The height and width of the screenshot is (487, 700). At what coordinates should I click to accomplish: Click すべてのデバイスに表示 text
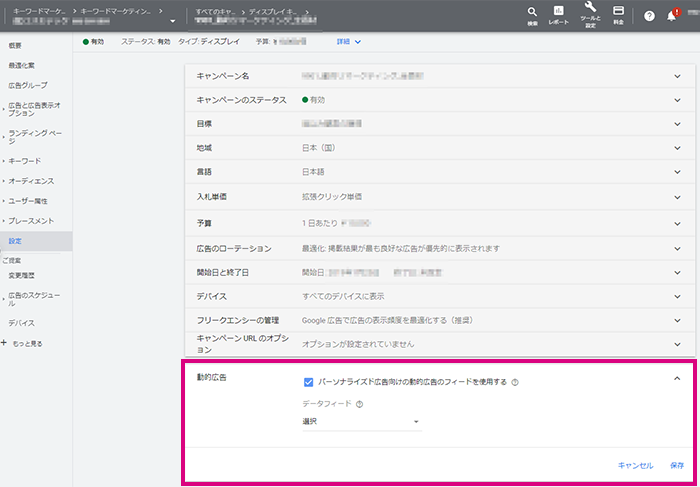343,296
